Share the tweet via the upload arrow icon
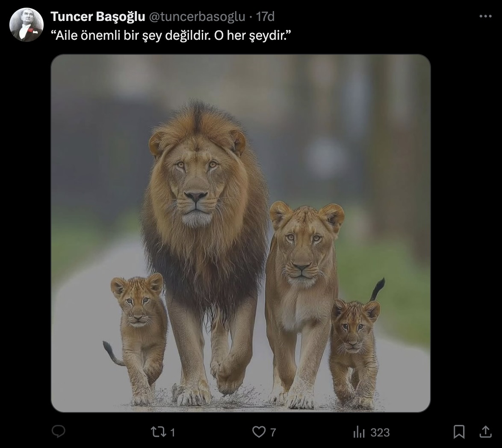The width and height of the screenshot is (502, 448). (x=485, y=432)
